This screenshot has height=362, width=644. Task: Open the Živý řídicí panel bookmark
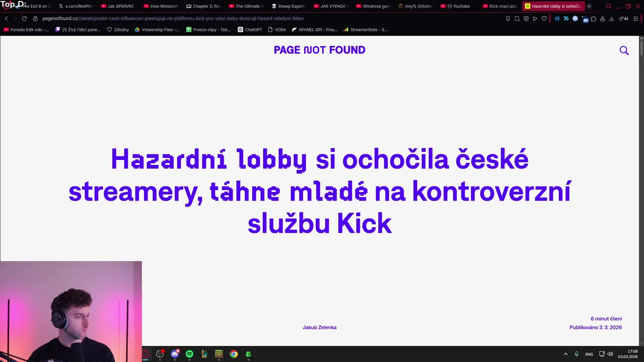point(78,30)
